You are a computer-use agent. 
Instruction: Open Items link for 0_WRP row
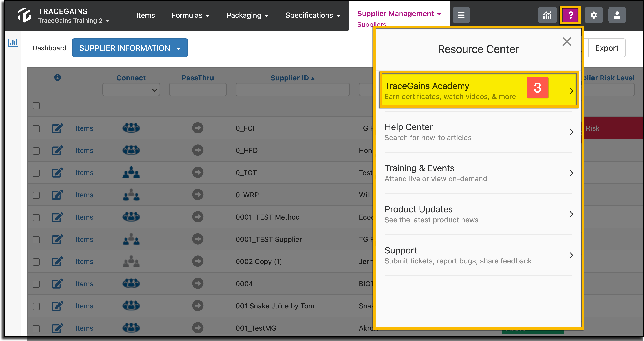84,195
